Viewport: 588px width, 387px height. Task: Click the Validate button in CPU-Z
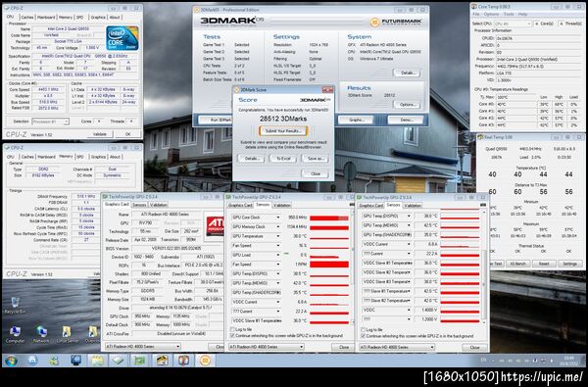[x=100, y=134]
